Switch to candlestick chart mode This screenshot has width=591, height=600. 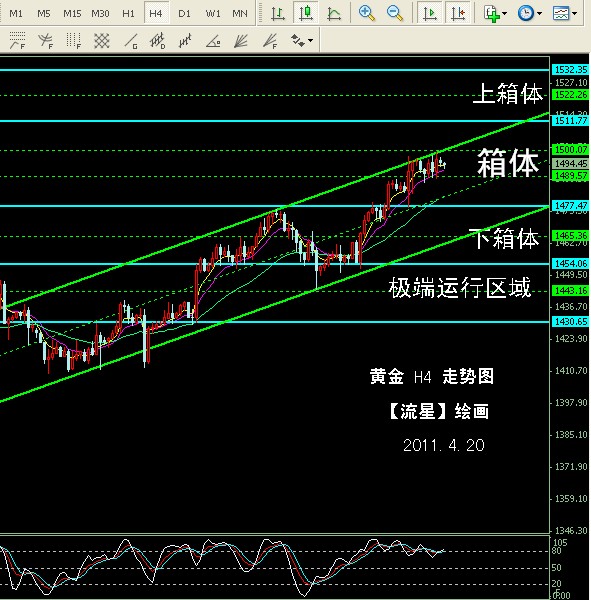[305, 13]
